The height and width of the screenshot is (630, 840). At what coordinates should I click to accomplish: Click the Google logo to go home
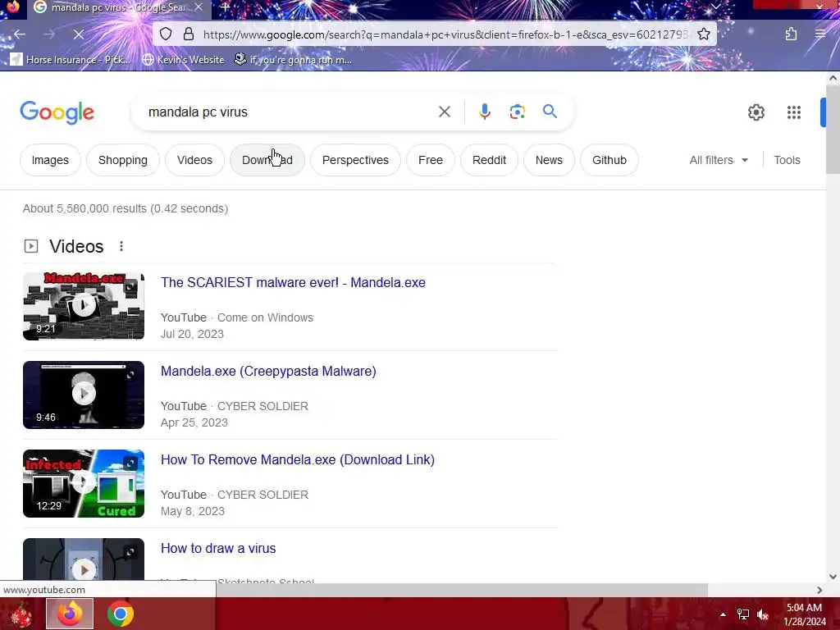(57, 112)
